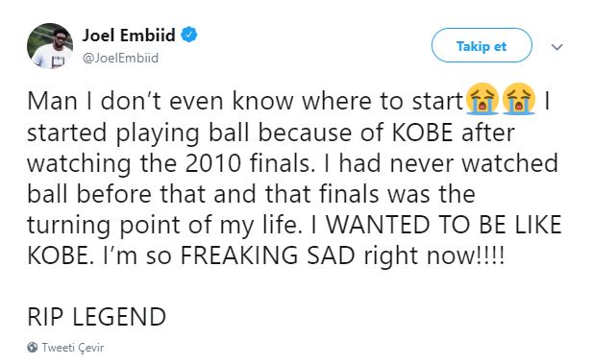Translate the tweet via Tweeti Çevir
This screenshot has height=364, width=592.
click(x=72, y=348)
